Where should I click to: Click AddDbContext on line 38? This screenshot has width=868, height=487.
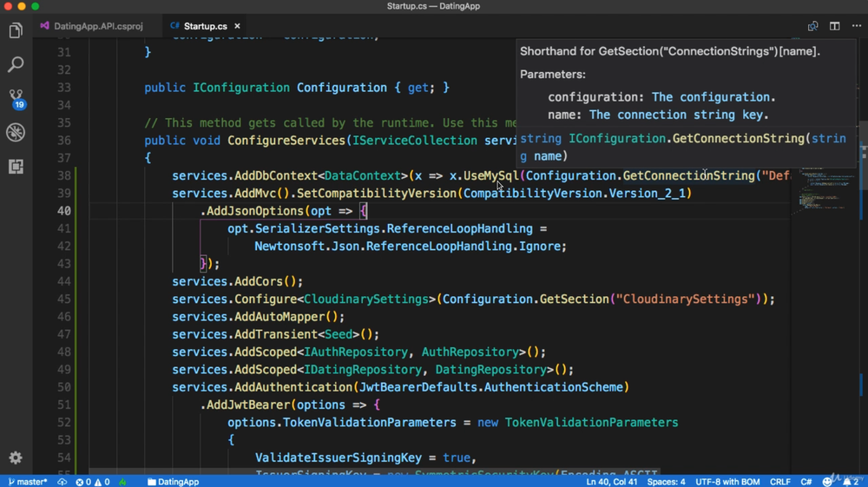[276, 176]
